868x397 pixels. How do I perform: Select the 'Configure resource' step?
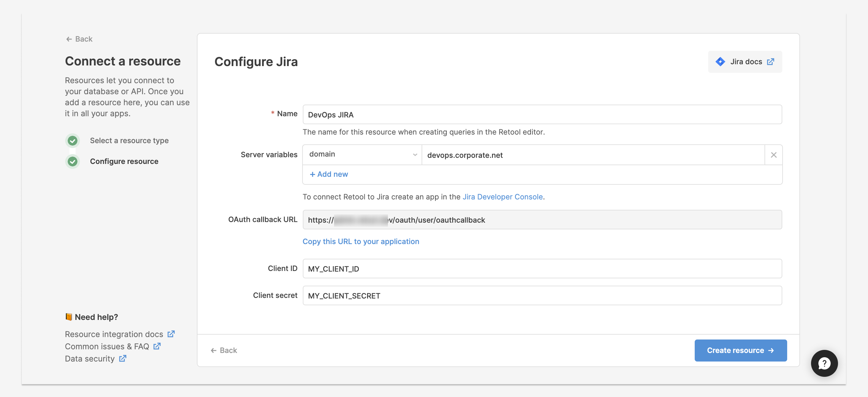pyautogui.click(x=124, y=161)
